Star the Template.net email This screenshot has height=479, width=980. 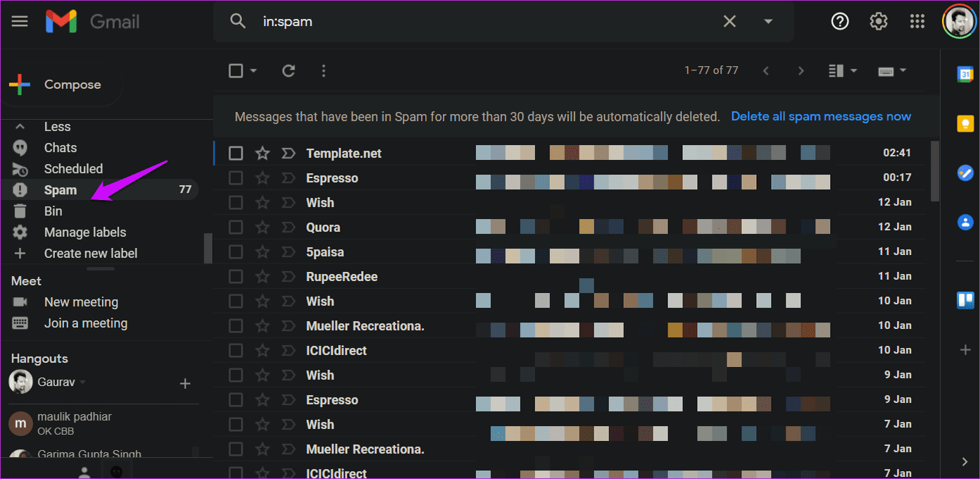click(263, 153)
